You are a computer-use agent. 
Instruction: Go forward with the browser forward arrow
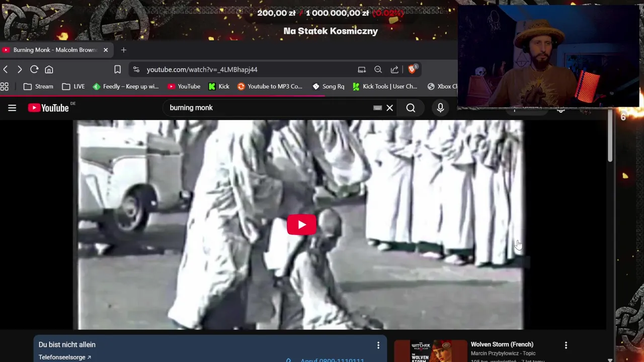click(x=20, y=69)
